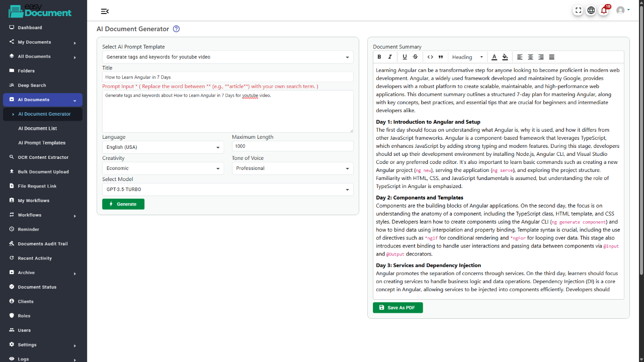Open the notifications bell
The height and width of the screenshot is (362, 644).
(x=604, y=11)
